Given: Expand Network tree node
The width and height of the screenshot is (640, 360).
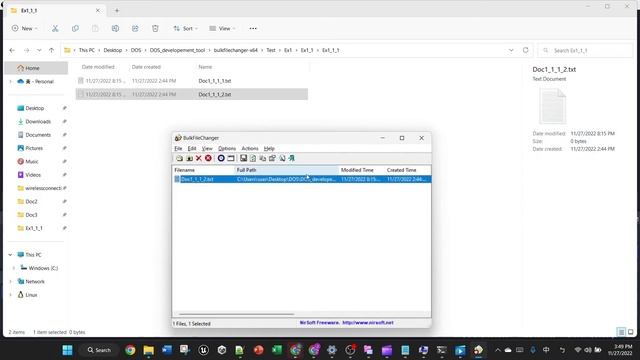Looking at the screenshot, I should (x=10, y=282).
